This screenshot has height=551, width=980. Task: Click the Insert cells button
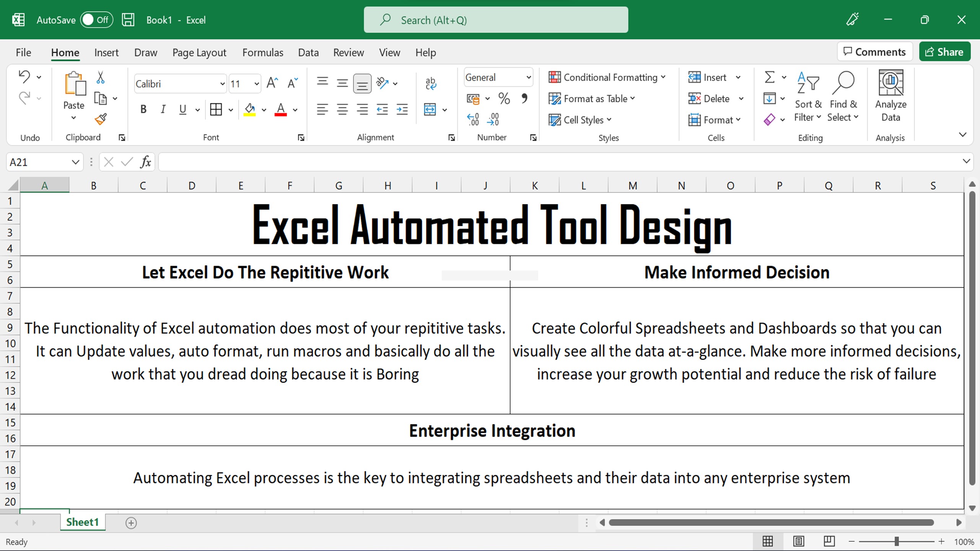pyautogui.click(x=709, y=77)
